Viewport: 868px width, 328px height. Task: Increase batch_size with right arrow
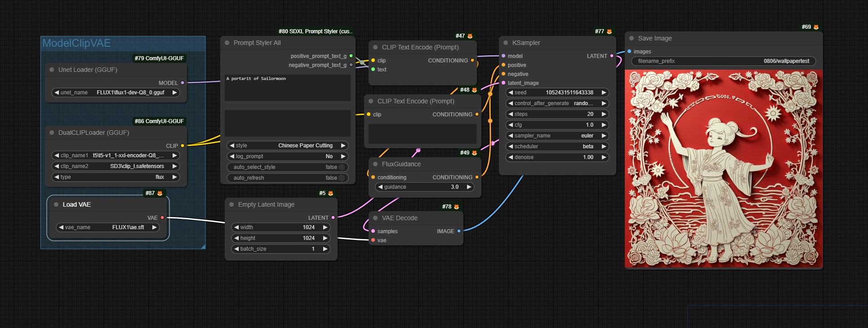tap(325, 249)
